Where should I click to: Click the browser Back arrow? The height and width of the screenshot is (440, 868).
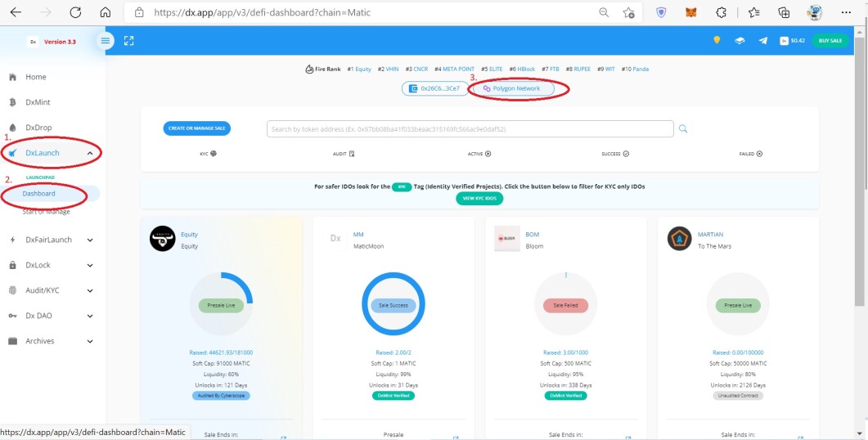pos(16,12)
